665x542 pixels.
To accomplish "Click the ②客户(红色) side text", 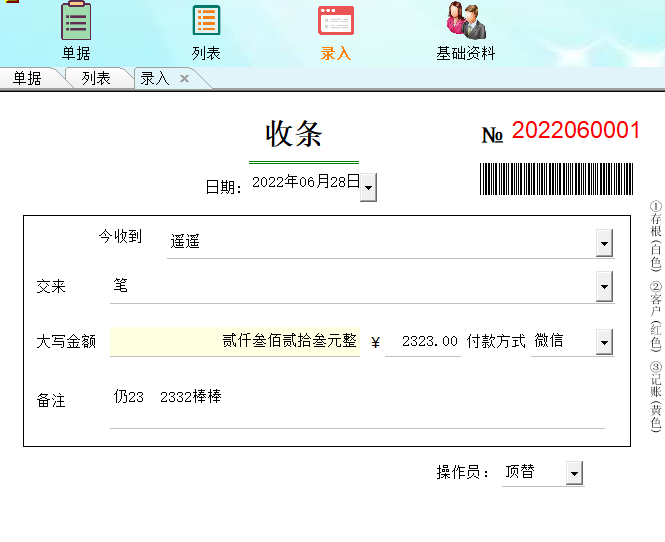I will coord(656,317).
